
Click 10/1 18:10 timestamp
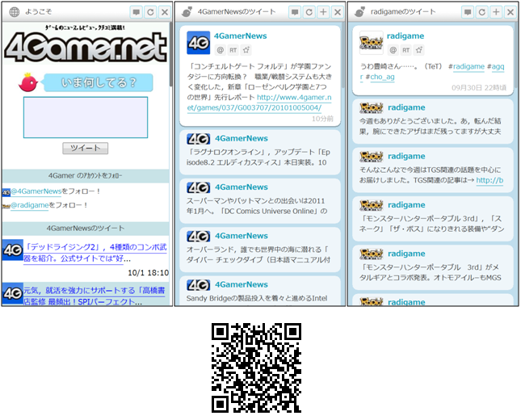(148, 273)
